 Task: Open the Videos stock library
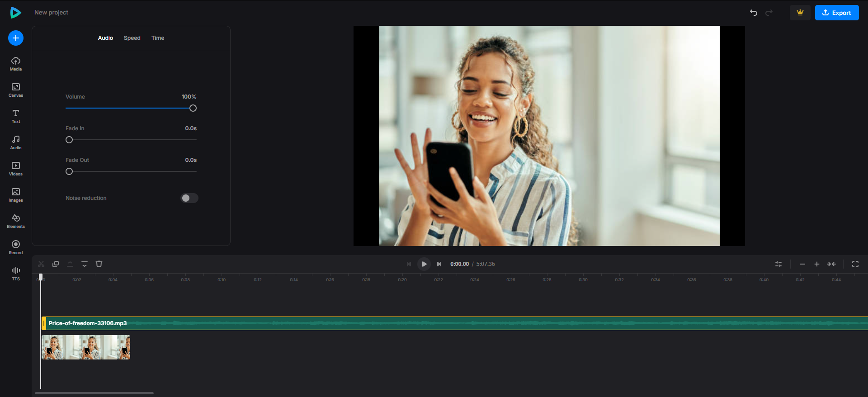click(16, 169)
